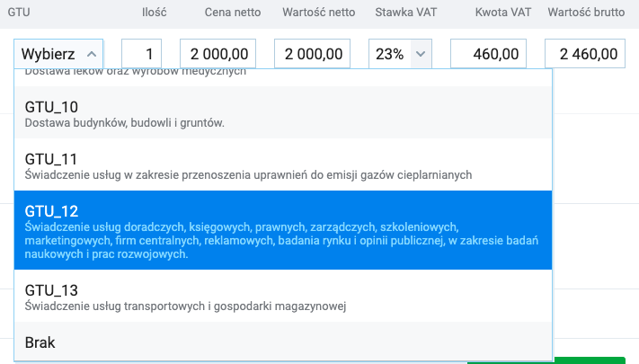
Task: Click the Wartość brutto field 2 460,00
Action: coord(585,54)
